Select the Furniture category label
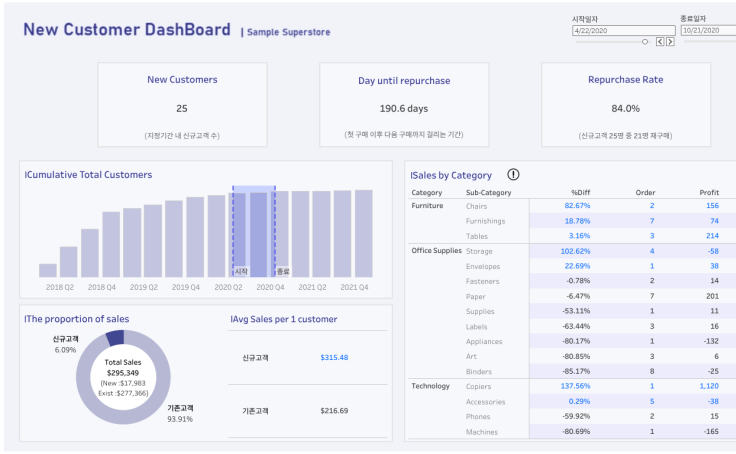The width and height of the screenshot is (736, 454). coord(427,205)
